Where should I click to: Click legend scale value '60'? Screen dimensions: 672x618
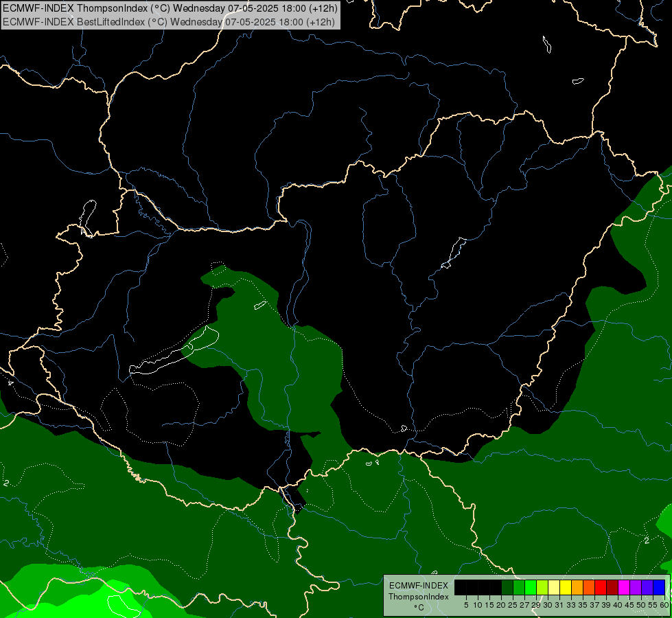tap(664, 605)
